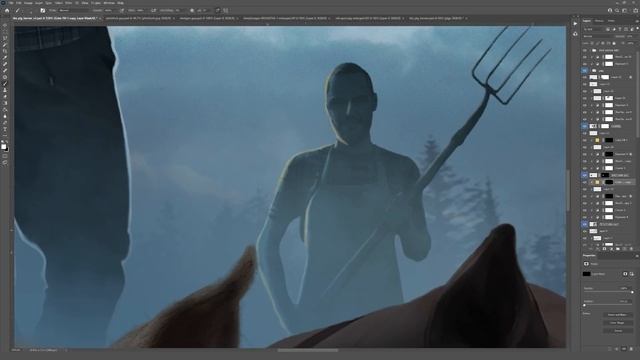This screenshot has height=360, width=640.
Task: Open the brush settings panel icon in options bar
Action: 42,10
